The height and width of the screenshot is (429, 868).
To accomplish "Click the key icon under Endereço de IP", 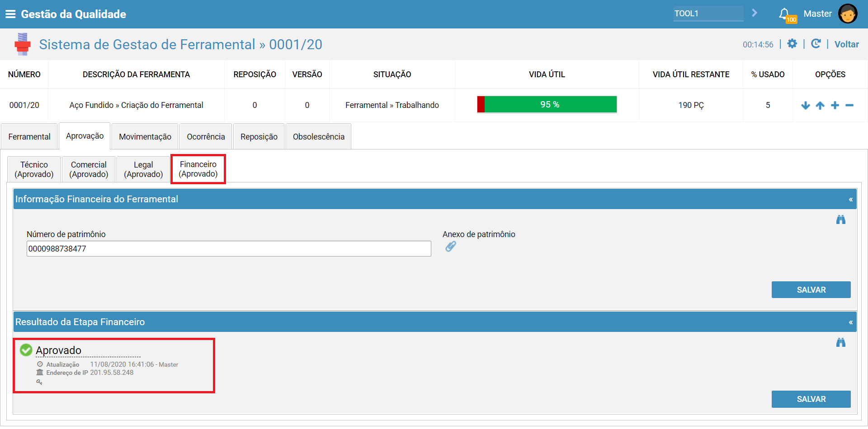I will point(39,382).
